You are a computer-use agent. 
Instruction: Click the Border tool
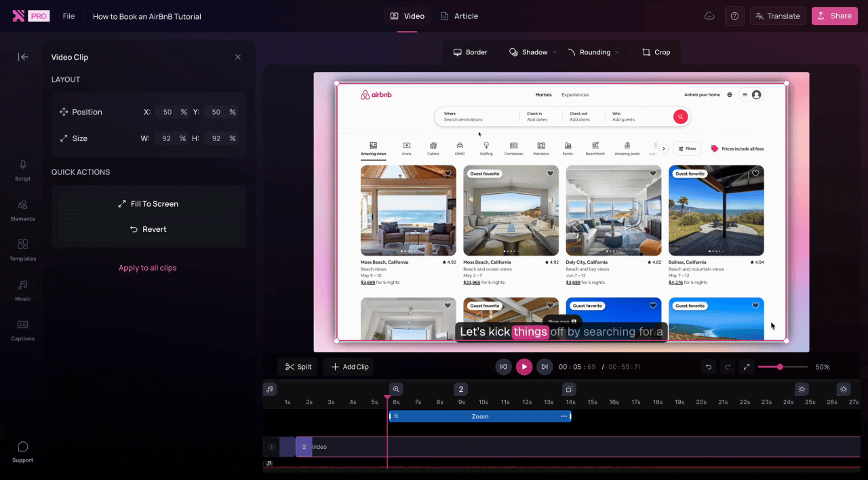pos(470,52)
